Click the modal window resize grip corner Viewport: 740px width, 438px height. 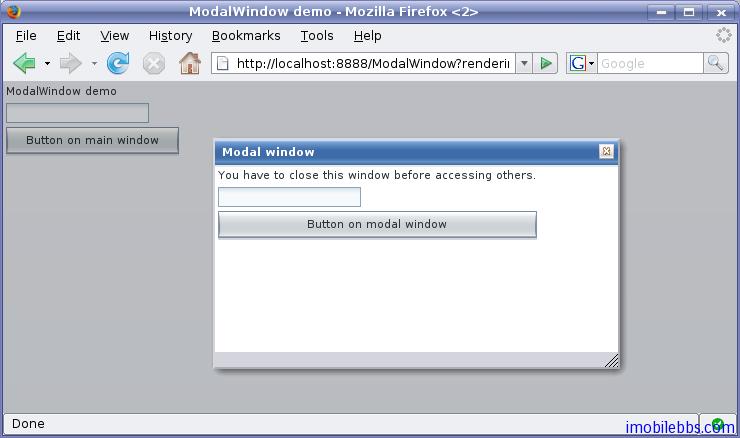[x=611, y=360]
